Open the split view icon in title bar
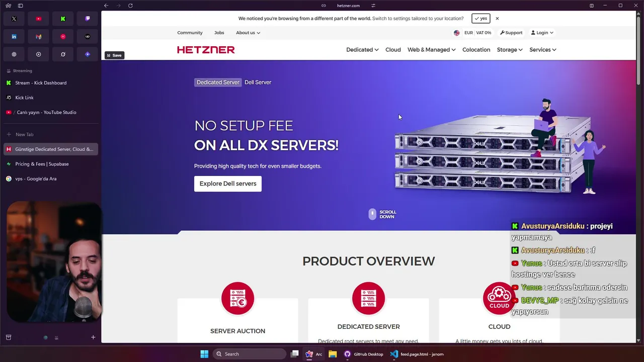Image resolution: width=644 pixels, height=362 pixels. tap(592, 6)
